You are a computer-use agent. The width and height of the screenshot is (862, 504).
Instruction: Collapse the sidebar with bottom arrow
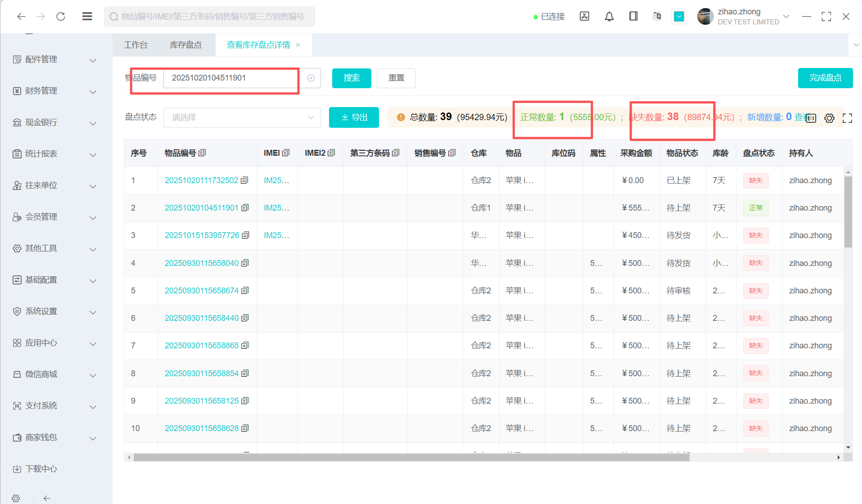tap(47, 498)
